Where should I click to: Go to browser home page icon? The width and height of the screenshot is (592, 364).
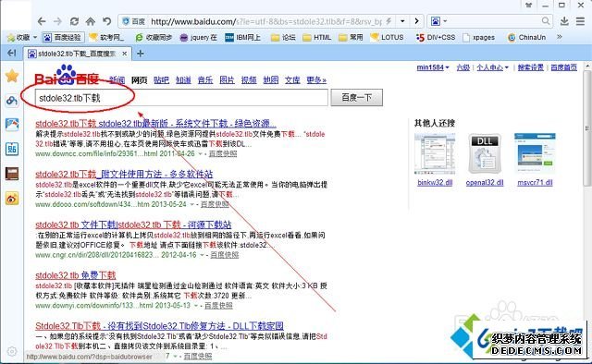click(91, 21)
